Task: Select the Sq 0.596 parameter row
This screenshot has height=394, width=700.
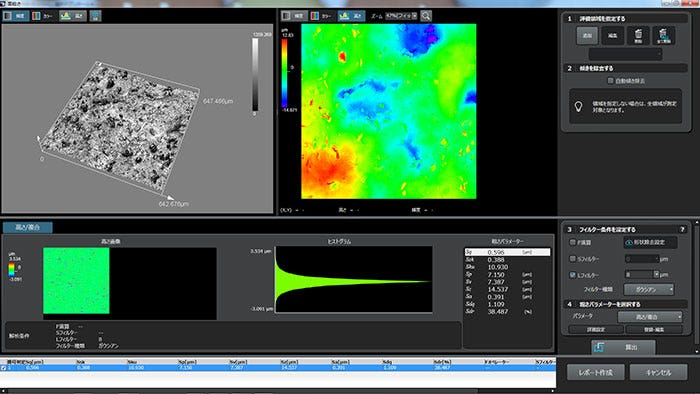Action: 507,252
